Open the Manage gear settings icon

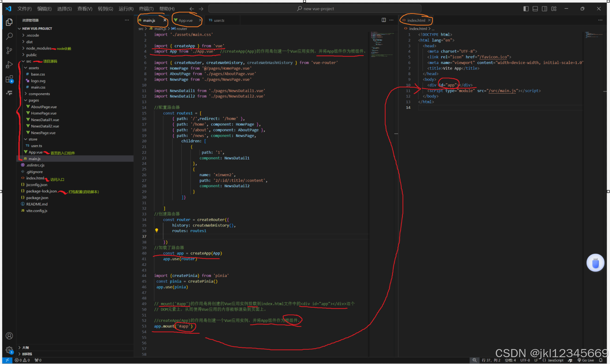9,350
